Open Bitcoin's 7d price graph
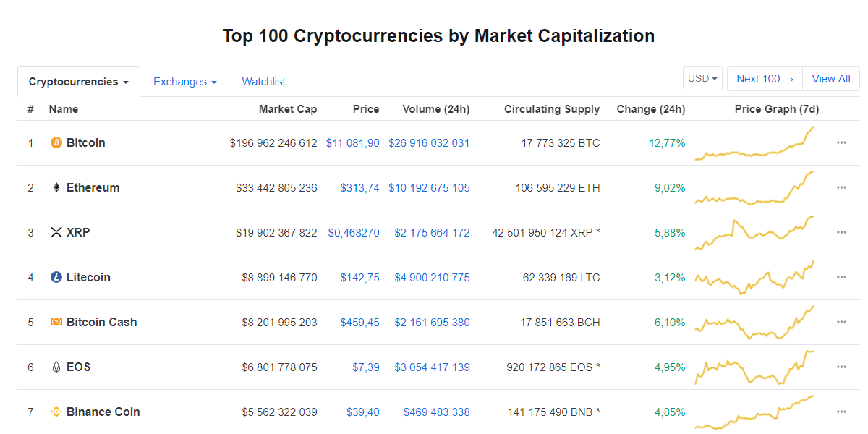Screen dimensions: 868x434 tap(754, 143)
